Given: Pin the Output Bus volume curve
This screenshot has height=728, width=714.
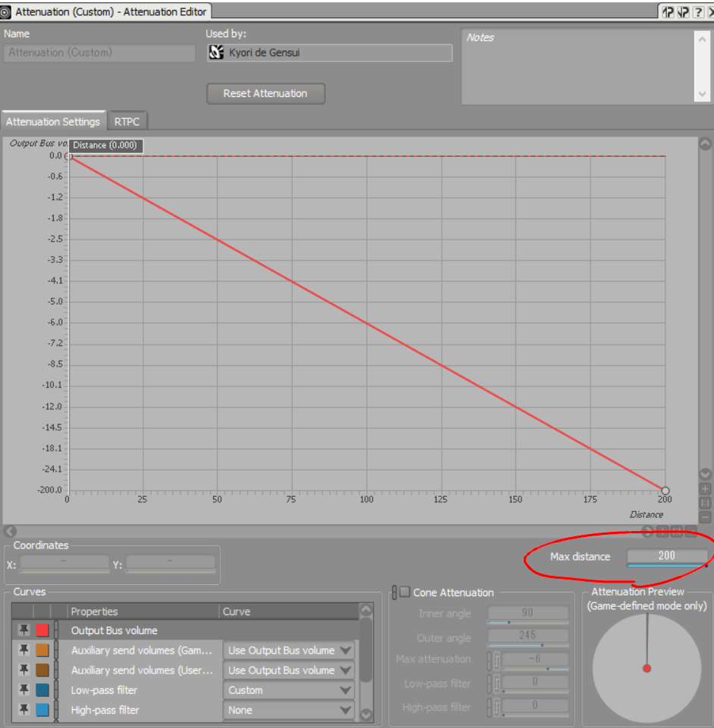Looking at the screenshot, I should pyautogui.click(x=23, y=630).
